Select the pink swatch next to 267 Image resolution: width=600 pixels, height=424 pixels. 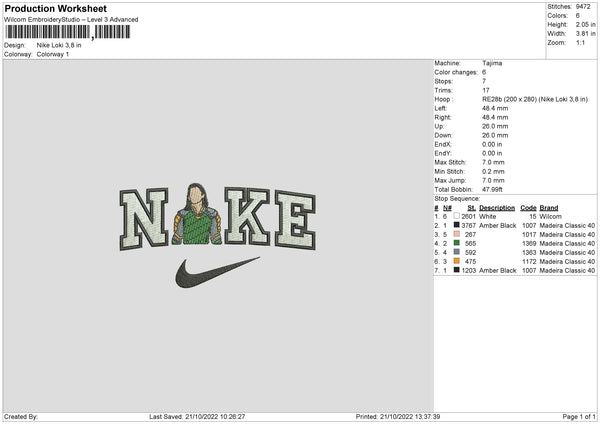point(457,234)
